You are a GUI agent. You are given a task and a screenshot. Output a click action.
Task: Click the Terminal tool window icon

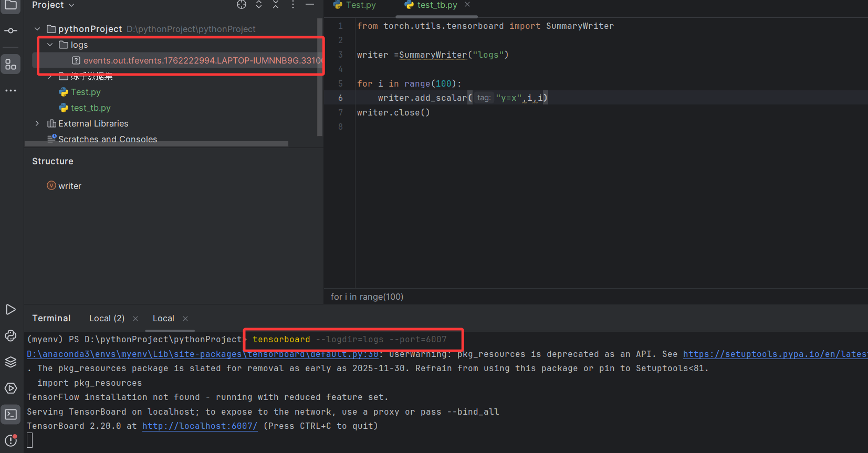click(x=11, y=415)
